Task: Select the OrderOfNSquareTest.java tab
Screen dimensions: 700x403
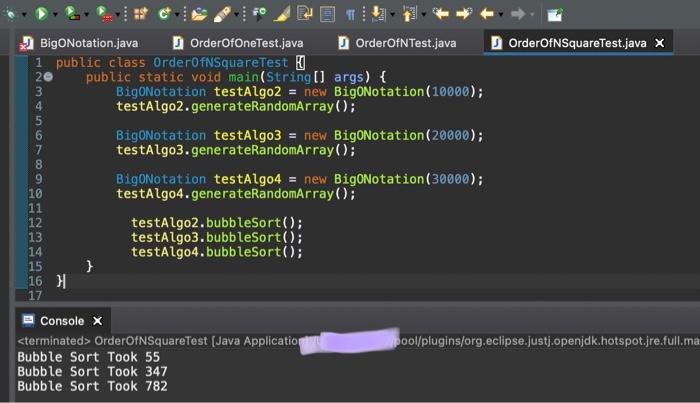Action: (x=577, y=43)
